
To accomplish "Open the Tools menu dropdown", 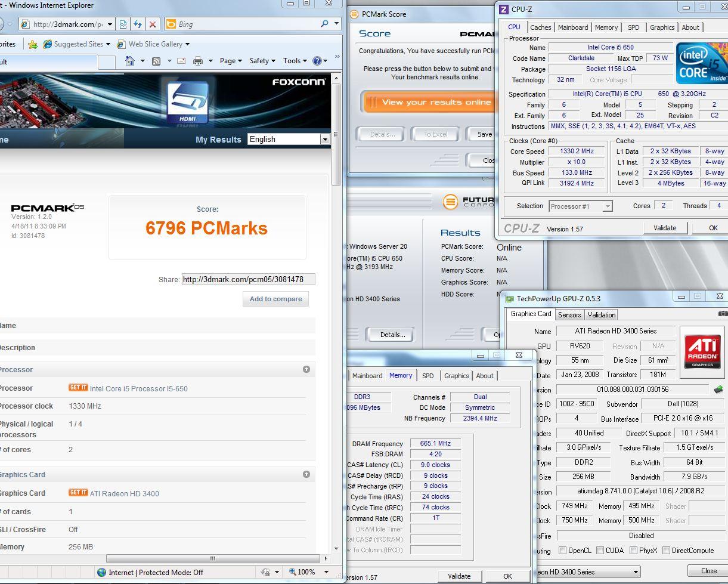I will click(295, 61).
